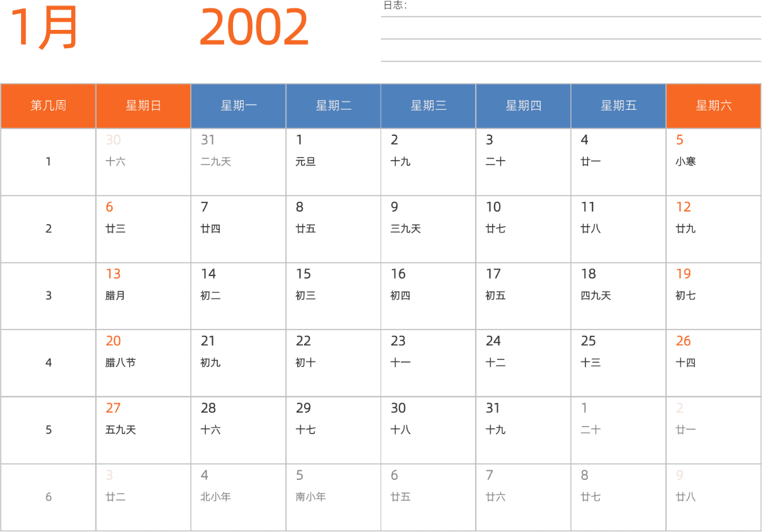This screenshot has width=762, height=532.
Task: Select day 18 marked 四九天
Action: [618, 296]
